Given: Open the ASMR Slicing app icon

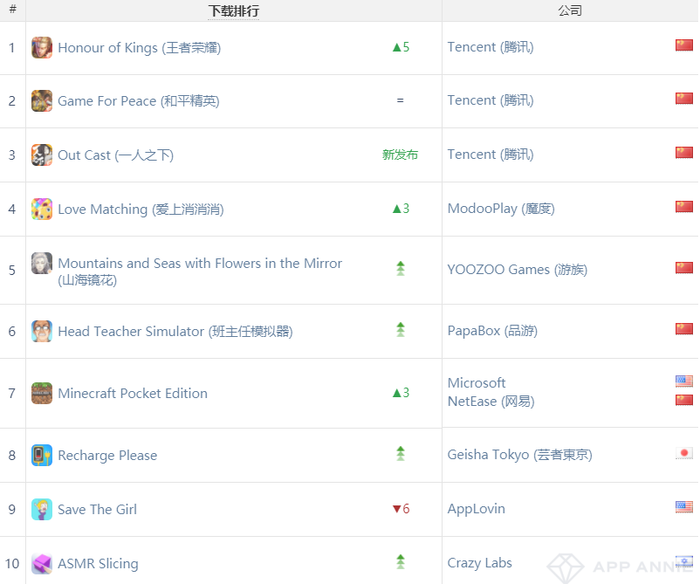Looking at the screenshot, I should tap(42, 563).
